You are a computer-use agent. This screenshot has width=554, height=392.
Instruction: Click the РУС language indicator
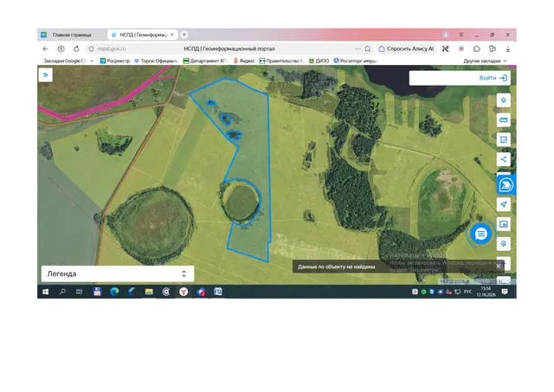(x=467, y=292)
